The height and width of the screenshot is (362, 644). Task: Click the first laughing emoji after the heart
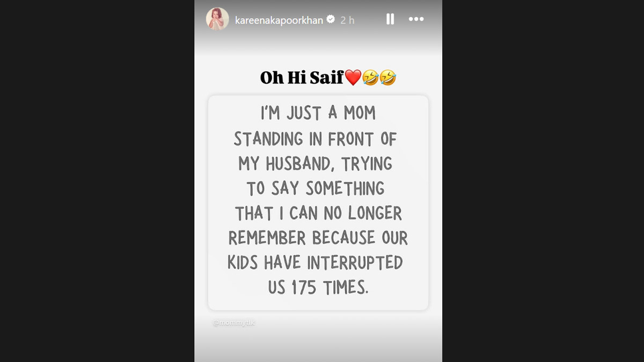click(370, 78)
